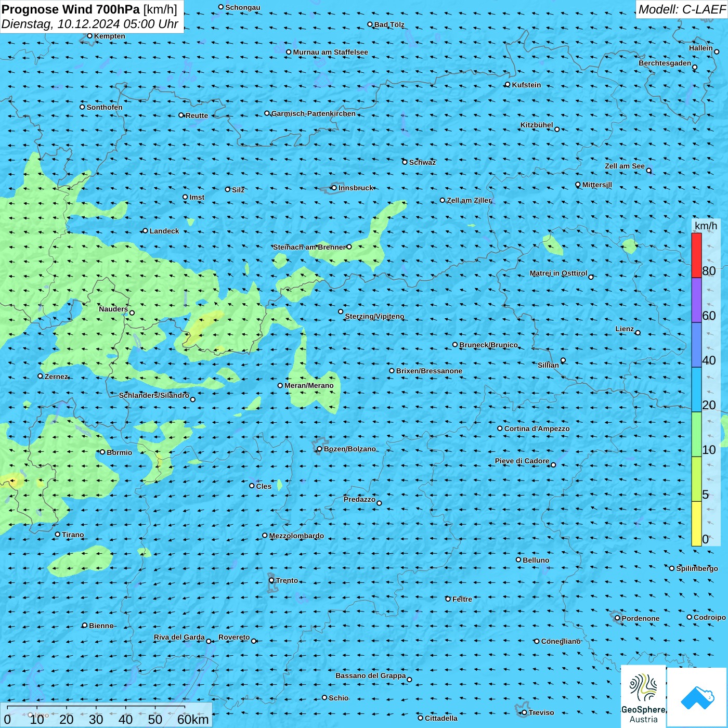Click the green 10 km/h legend band
The height and width of the screenshot is (728, 728).
click(x=696, y=434)
